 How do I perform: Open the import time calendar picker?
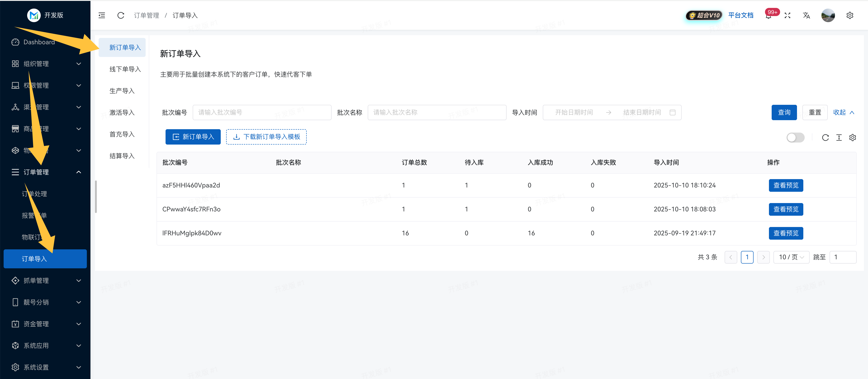[x=673, y=112]
